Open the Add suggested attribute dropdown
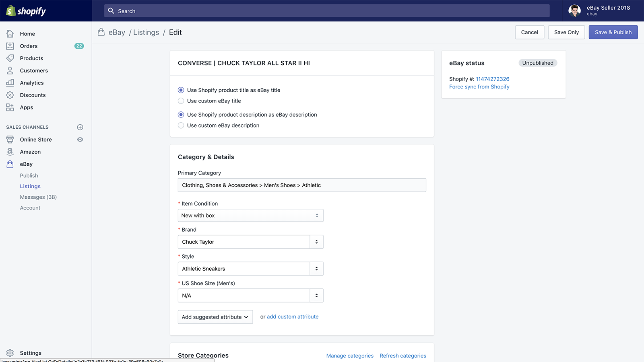Screen dimensions: 644x362 point(215,317)
